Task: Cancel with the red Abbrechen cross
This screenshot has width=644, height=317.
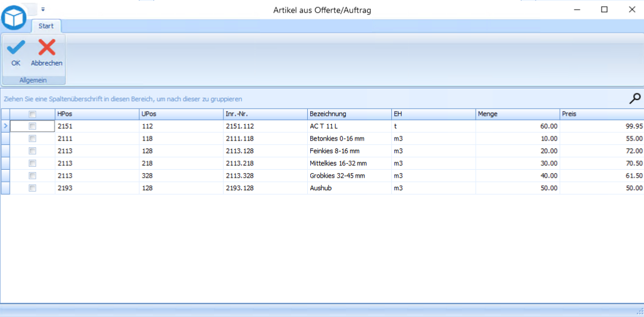Action: pos(47,53)
